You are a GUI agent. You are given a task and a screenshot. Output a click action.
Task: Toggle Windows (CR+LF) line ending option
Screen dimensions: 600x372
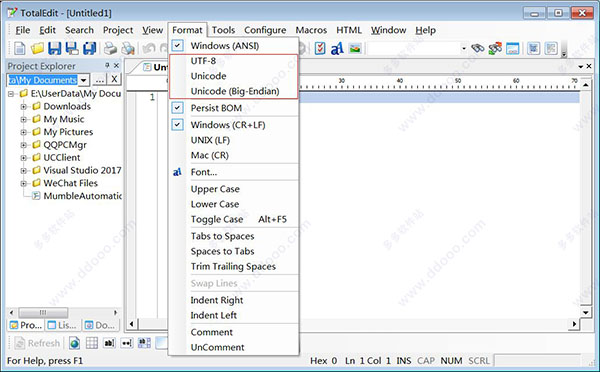pos(233,125)
